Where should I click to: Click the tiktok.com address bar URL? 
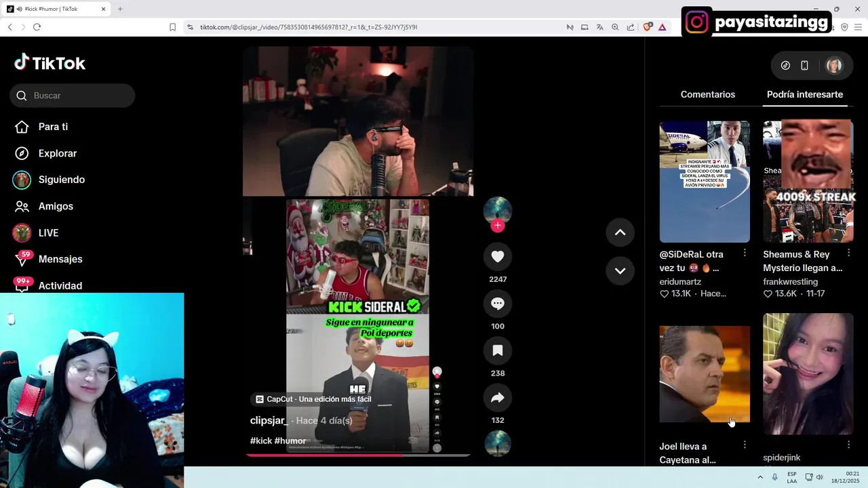309,27
